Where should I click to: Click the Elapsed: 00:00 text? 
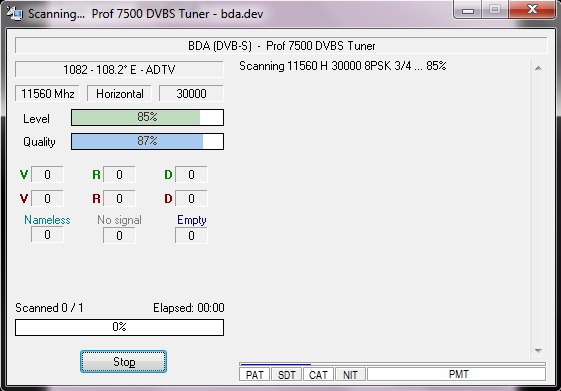pyautogui.click(x=189, y=308)
